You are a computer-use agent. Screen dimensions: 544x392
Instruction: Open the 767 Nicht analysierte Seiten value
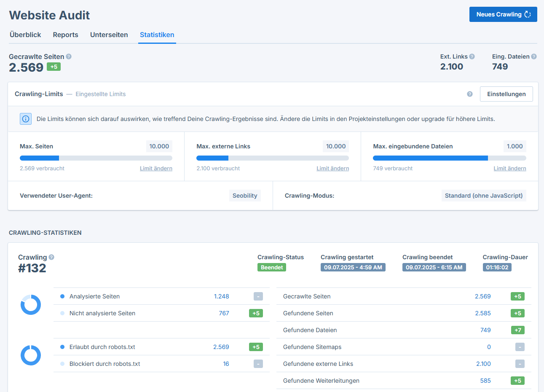(x=224, y=313)
